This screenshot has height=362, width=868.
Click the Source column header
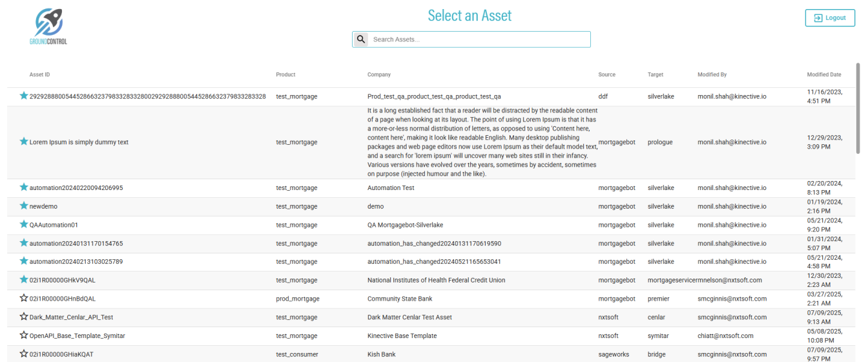[x=606, y=75]
